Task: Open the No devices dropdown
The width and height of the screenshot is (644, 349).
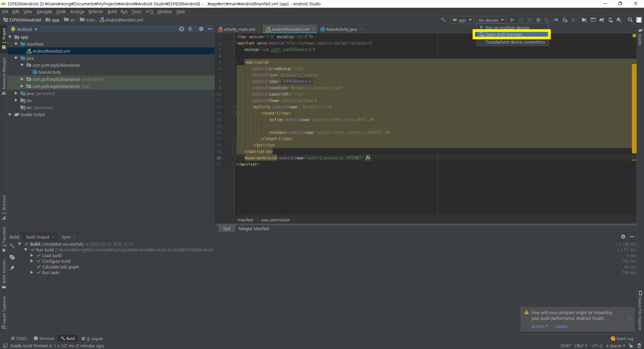Action: coord(491,20)
